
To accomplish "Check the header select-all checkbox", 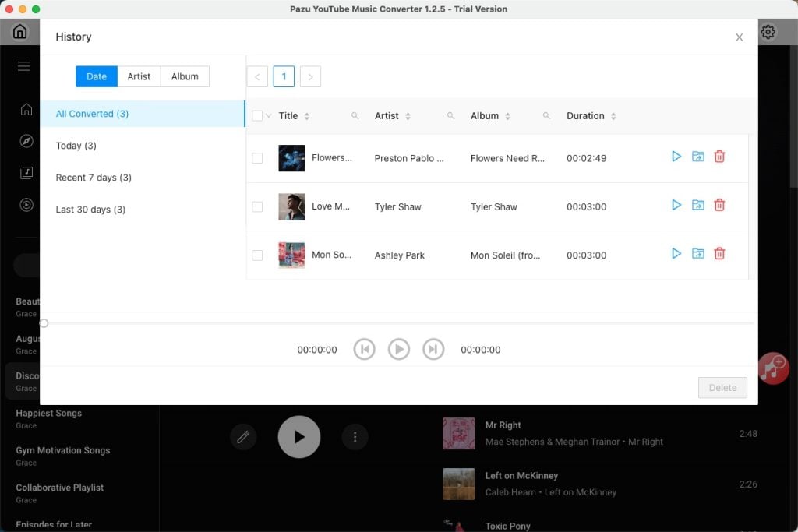I will pos(258,114).
